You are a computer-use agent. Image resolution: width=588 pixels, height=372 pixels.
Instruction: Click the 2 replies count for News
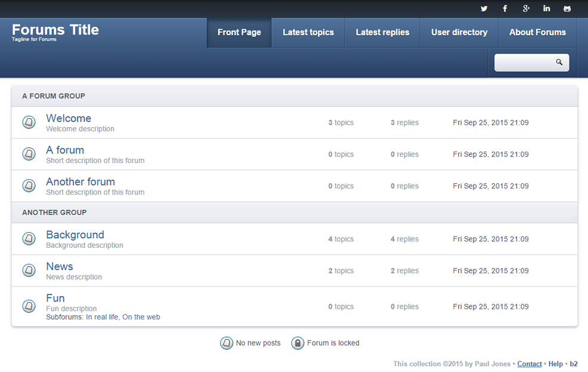click(405, 270)
